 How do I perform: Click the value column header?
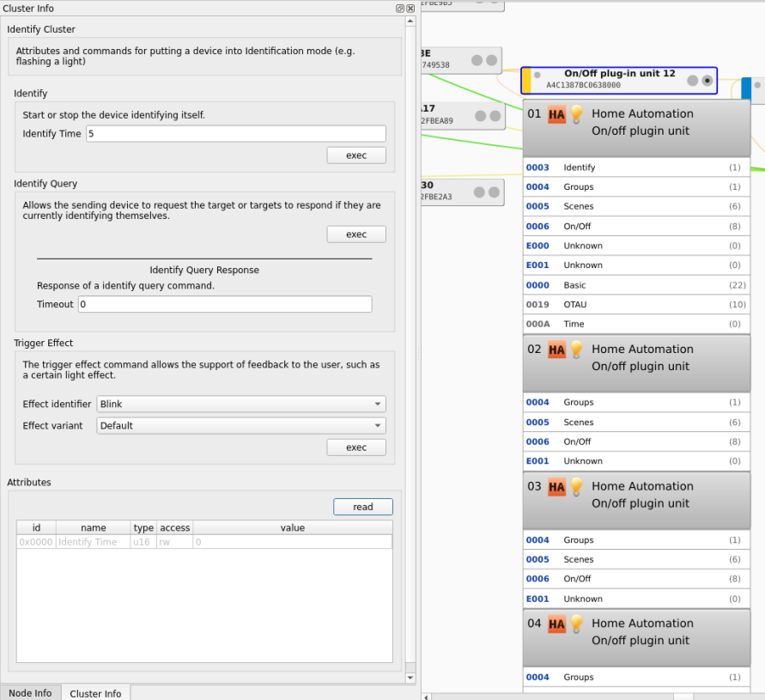[x=293, y=527]
